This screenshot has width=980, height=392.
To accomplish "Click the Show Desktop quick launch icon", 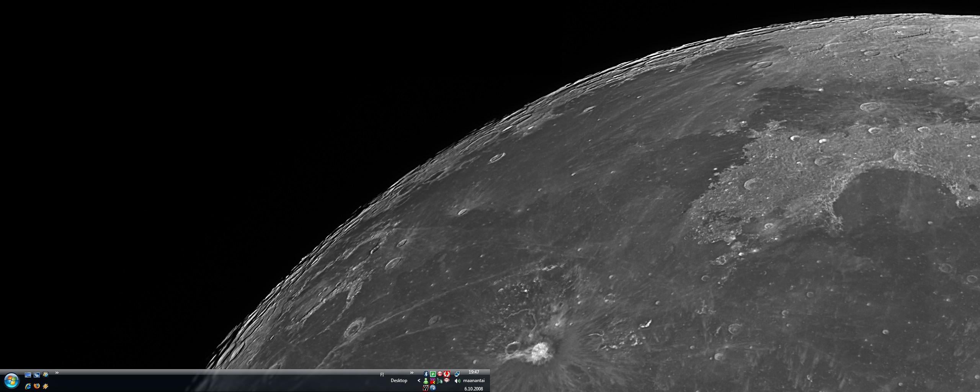I will [28, 375].
